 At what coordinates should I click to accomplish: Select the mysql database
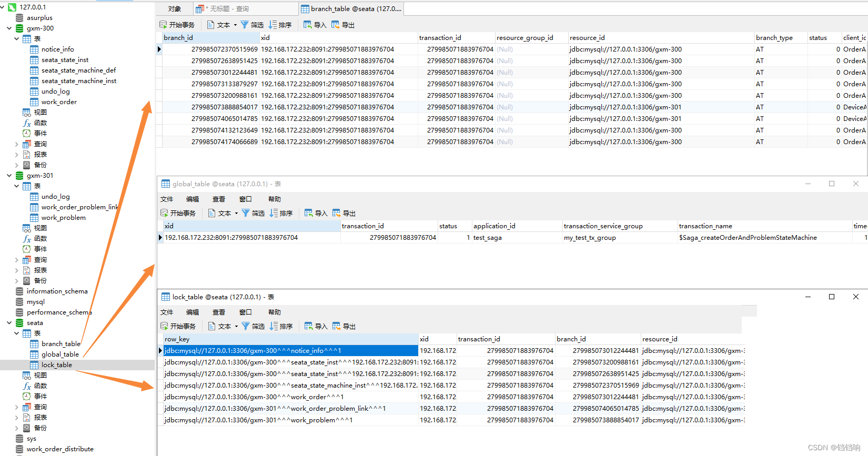(x=36, y=302)
